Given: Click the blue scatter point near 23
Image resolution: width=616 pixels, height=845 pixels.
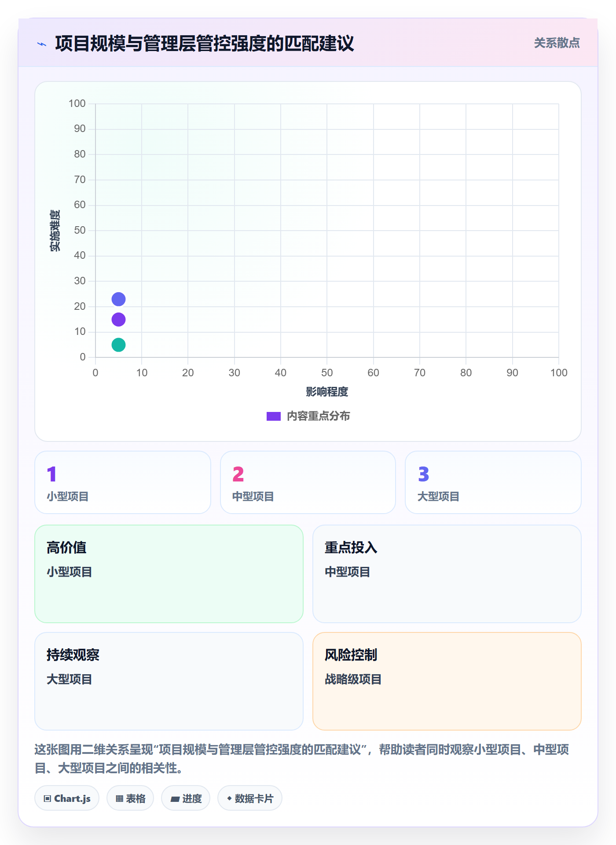Looking at the screenshot, I should point(118,299).
